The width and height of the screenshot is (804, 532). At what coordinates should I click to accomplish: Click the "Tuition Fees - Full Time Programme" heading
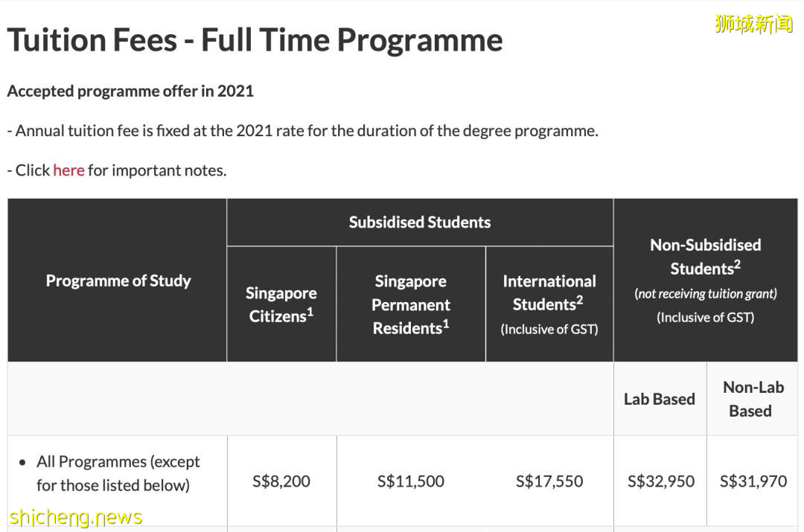pyautogui.click(x=255, y=40)
